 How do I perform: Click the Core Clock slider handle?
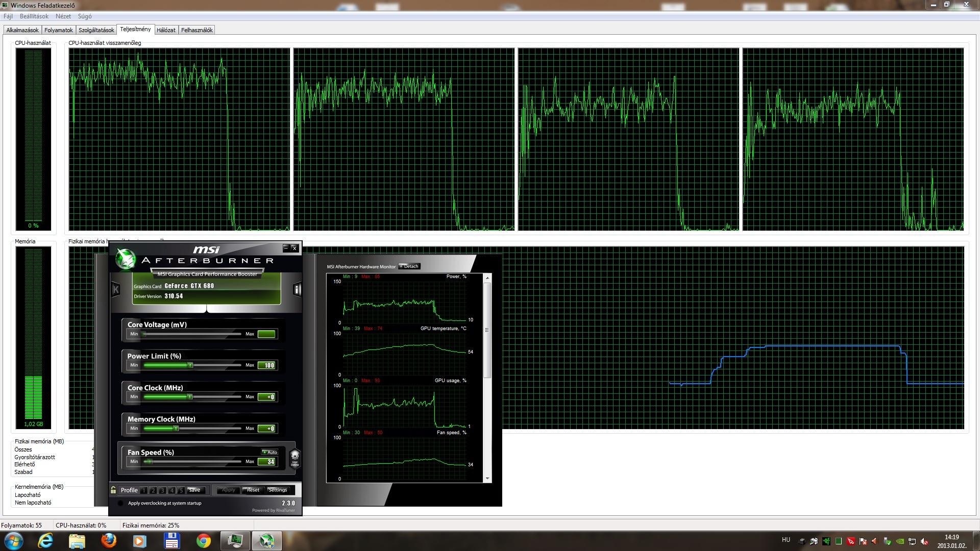tap(190, 397)
